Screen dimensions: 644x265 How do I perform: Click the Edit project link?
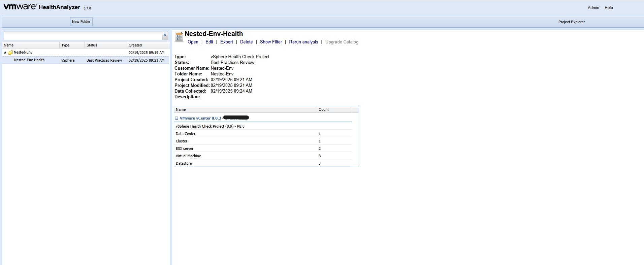(209, 42)
